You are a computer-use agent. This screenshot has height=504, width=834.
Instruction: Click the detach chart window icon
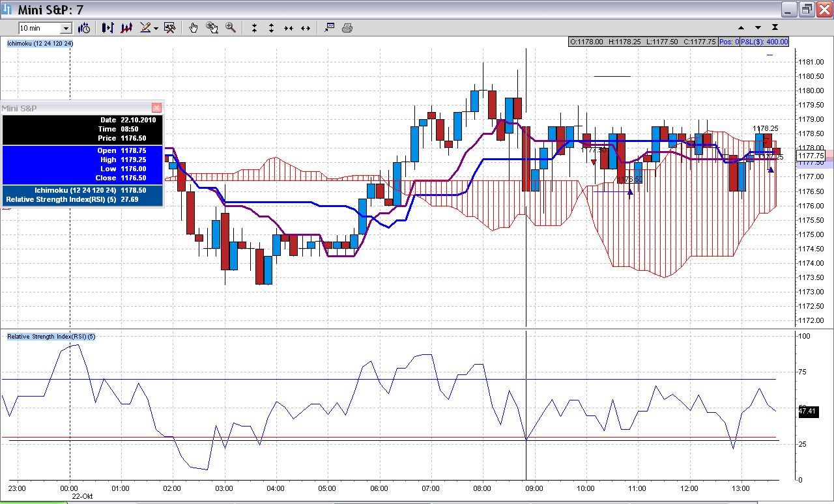[x=329, y=27]
